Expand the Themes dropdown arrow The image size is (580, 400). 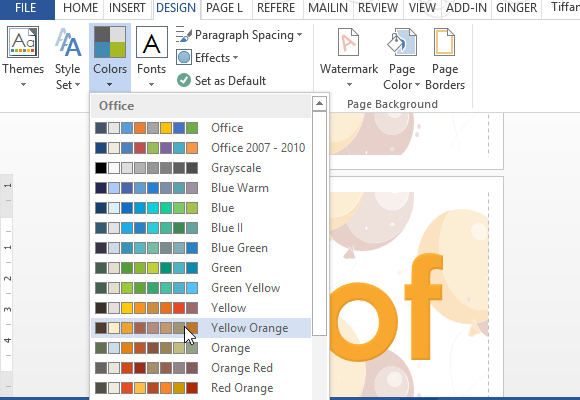(23, 85)
